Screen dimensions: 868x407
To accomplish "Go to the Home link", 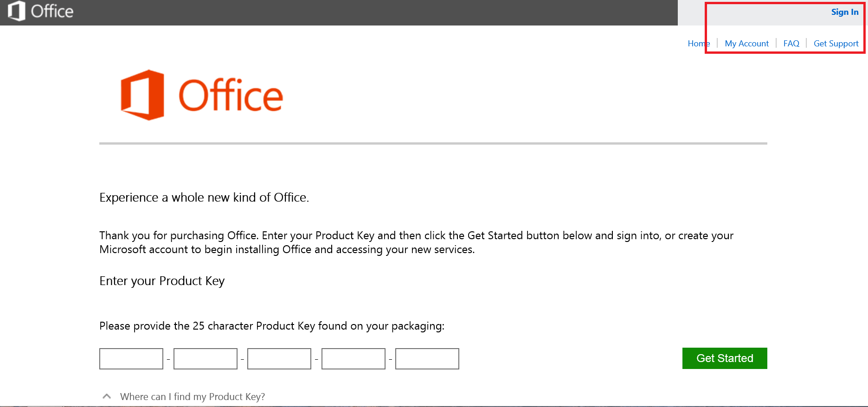I will [699, 44].
